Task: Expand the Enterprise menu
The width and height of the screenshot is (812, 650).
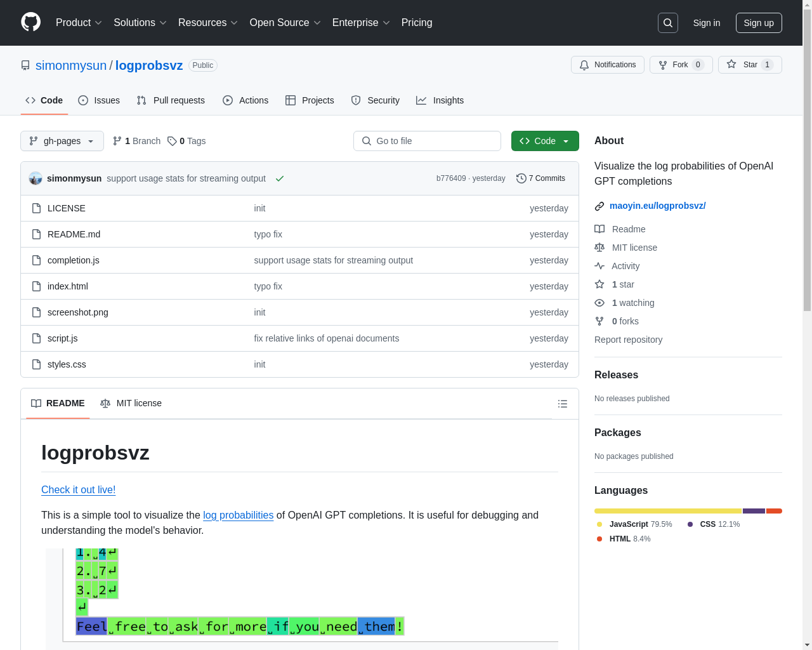Action: click(361, 23)
